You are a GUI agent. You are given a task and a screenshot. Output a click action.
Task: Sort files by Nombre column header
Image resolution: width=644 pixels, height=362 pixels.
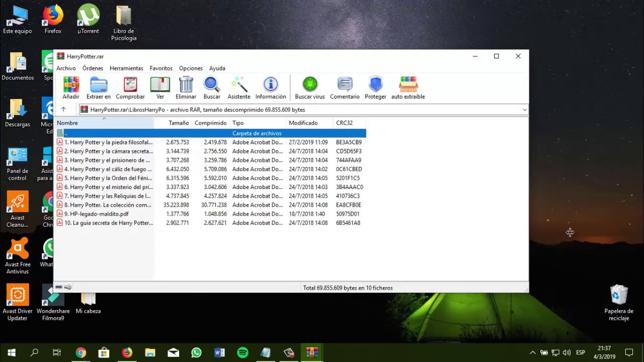(105, 123)
